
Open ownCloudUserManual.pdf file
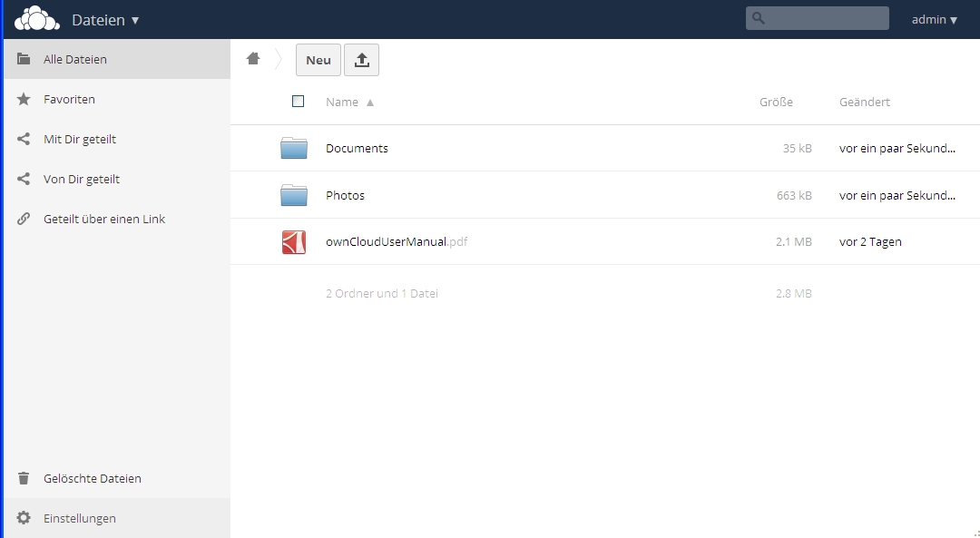397,242
